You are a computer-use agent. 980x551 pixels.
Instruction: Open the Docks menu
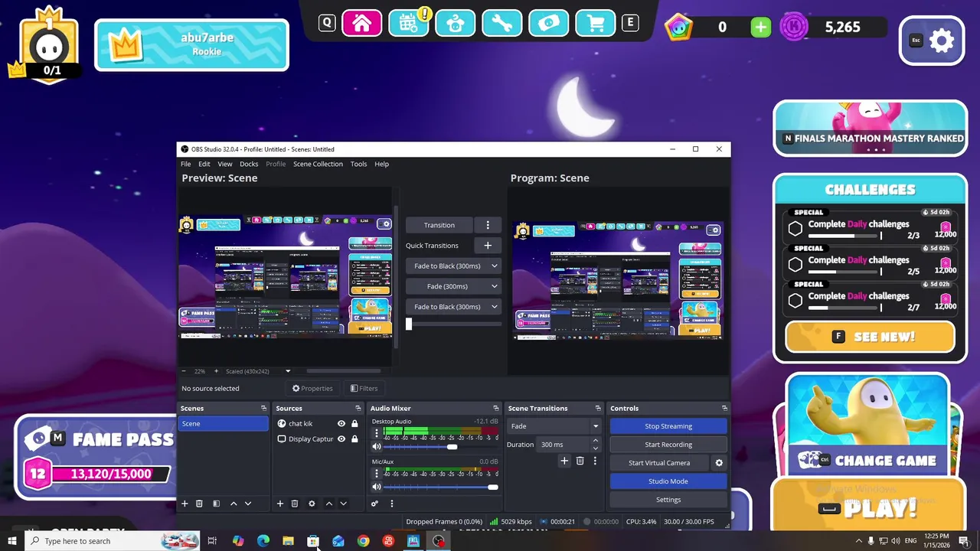click(249, 164)
